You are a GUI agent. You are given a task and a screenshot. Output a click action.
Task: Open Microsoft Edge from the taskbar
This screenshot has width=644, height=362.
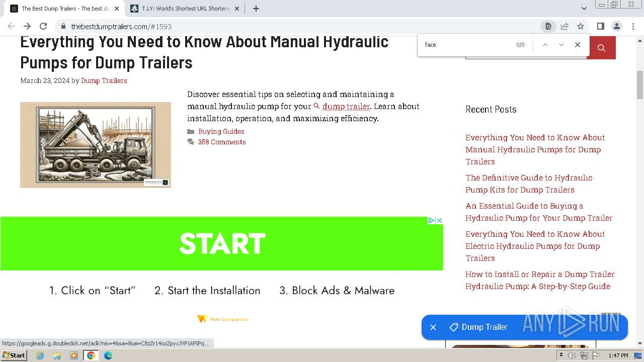(108, 355)
